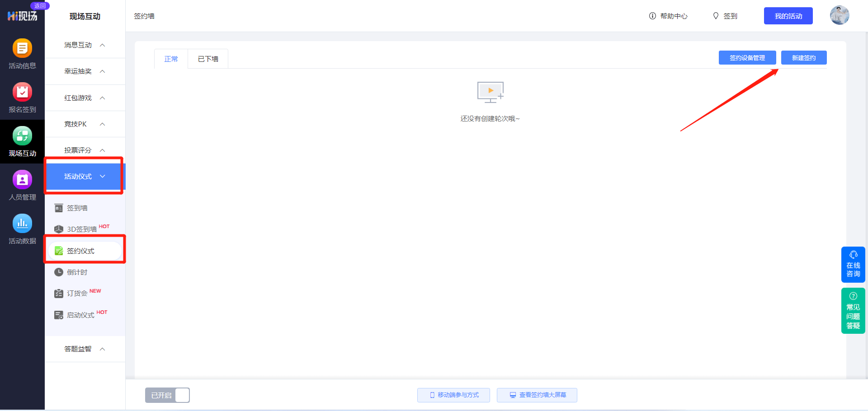868x411 pixels.
Task: Expand the 答题益智 menu section
Action: pos(85,349)
